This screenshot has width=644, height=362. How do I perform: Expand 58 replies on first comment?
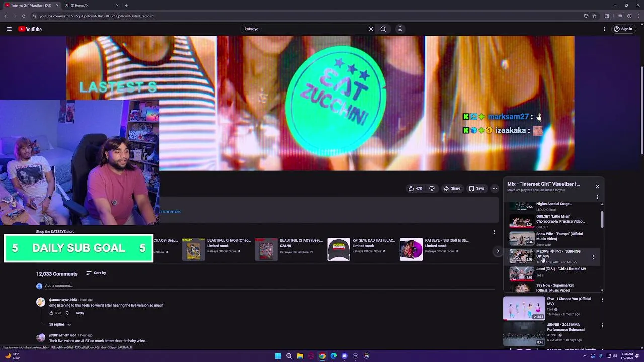(x=60, y=324)
